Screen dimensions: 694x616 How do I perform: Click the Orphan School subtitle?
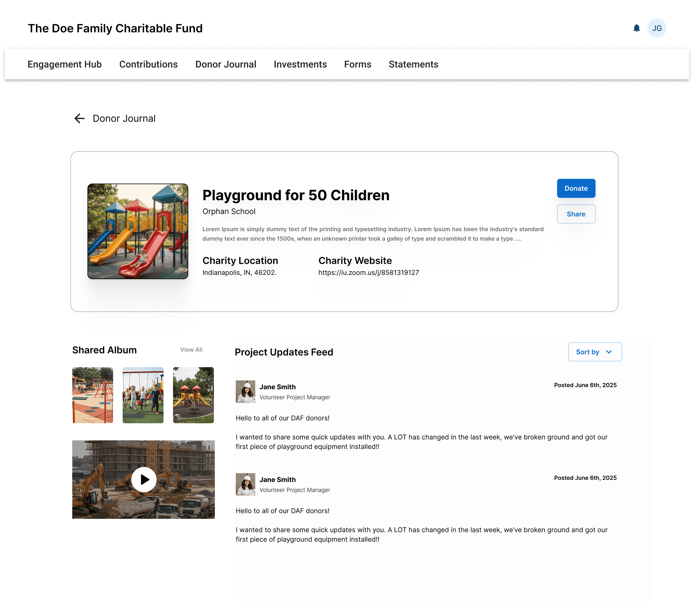point(229,211)
